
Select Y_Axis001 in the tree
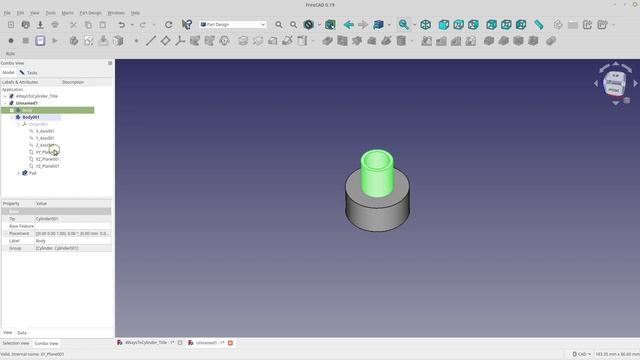coord(45,138)
